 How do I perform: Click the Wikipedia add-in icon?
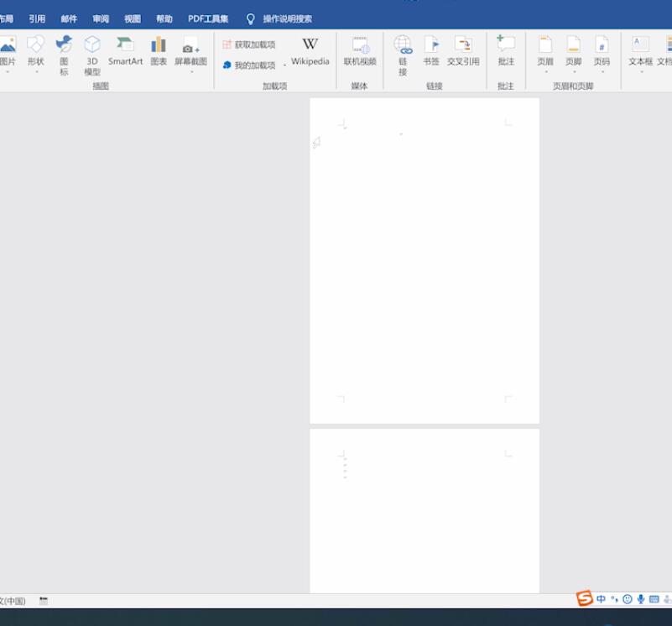310,51
